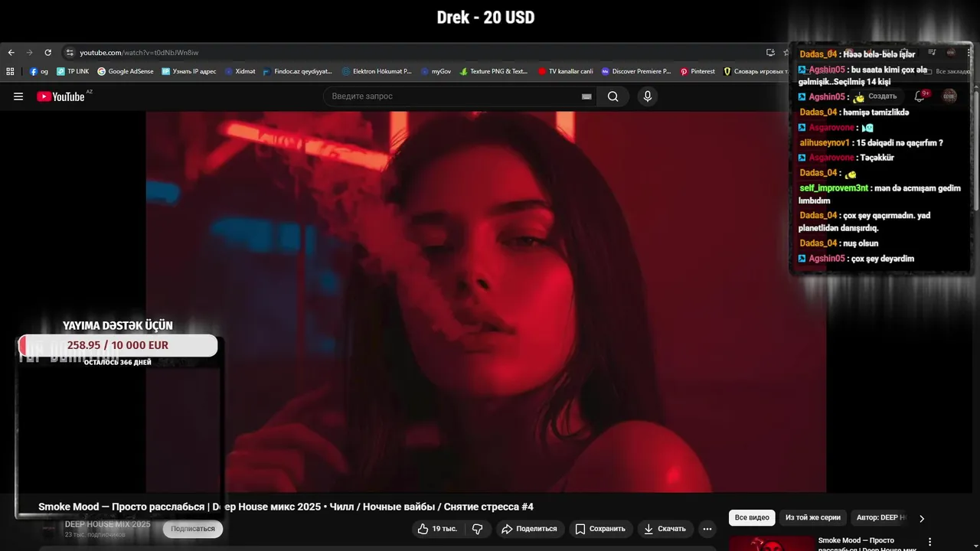Click the install app icon in address bar
The height and width of the screenshot is (551, 980).
770,53
